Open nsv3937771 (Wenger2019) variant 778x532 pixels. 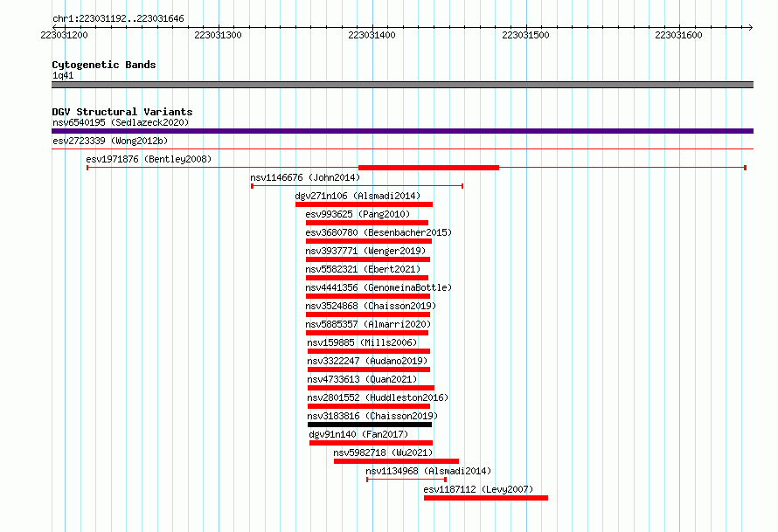pos(365,251)
